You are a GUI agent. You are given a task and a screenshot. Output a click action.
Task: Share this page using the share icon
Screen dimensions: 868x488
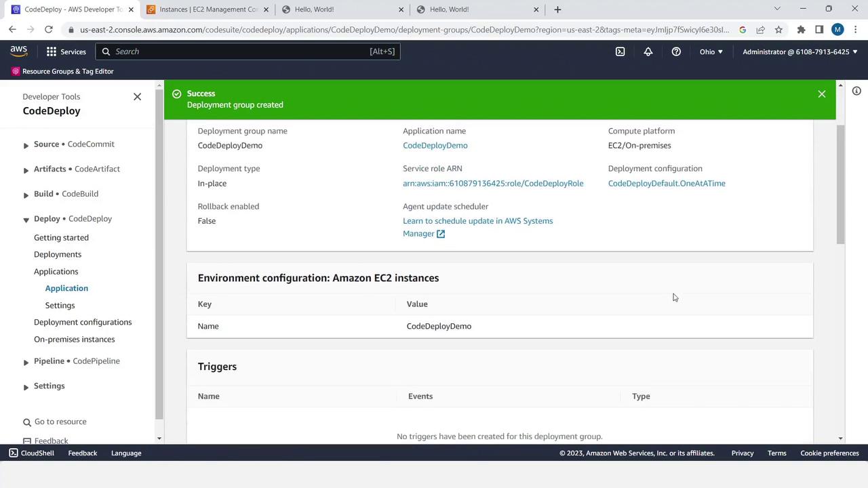(x=760, y=30)
